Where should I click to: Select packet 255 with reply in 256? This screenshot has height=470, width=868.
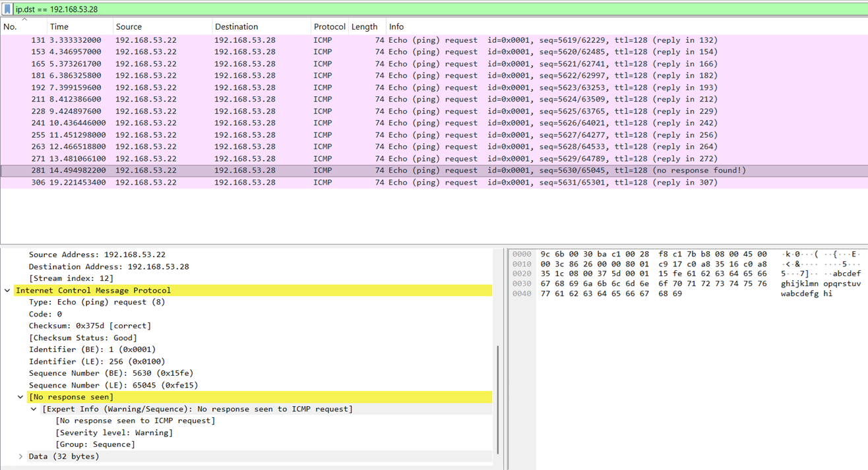(x=434, y=135)
